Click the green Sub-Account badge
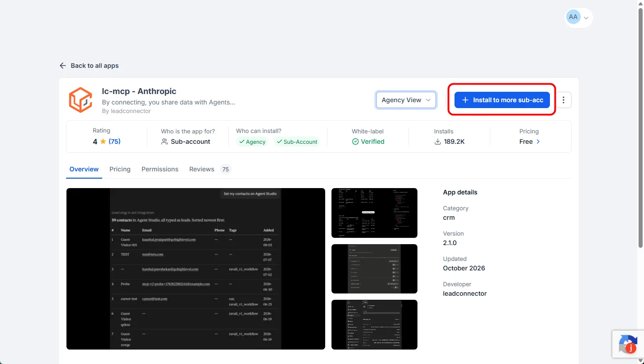The width and height of the screenshot is (644, 364). 297,142
